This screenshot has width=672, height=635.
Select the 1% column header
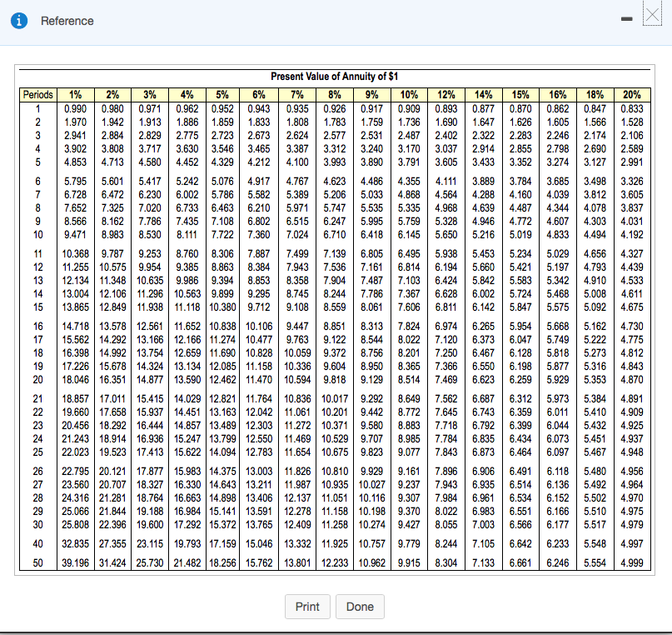click(77, 94)
